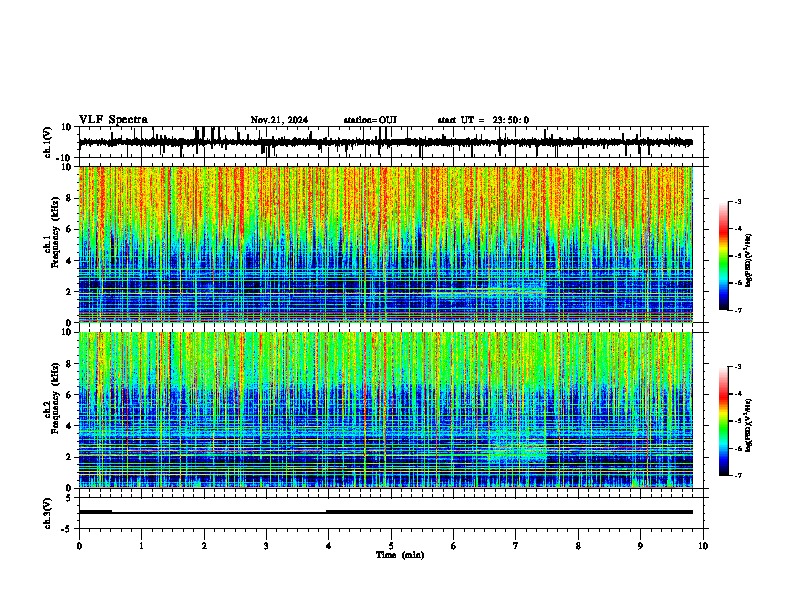Click the station label in the header

pos(370,120)
